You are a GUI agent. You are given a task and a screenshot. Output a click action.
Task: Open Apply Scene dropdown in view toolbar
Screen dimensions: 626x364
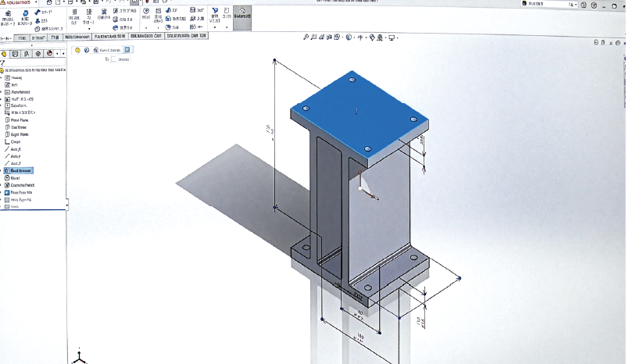[x=380, y=37]
